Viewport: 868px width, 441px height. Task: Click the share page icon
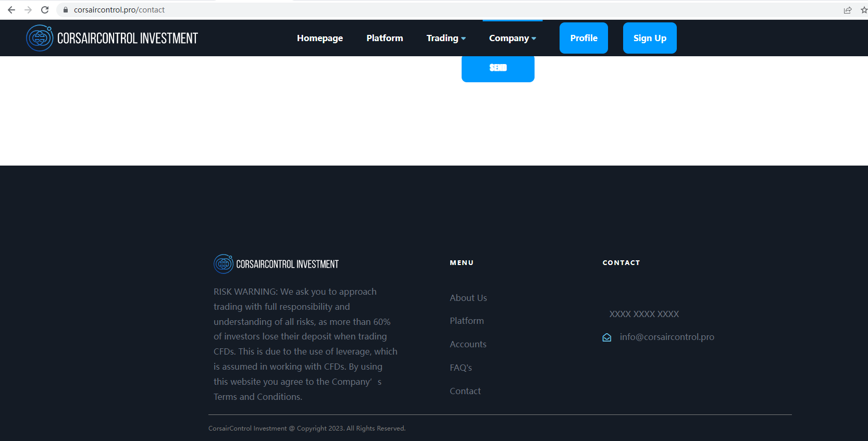click(848, 10)
